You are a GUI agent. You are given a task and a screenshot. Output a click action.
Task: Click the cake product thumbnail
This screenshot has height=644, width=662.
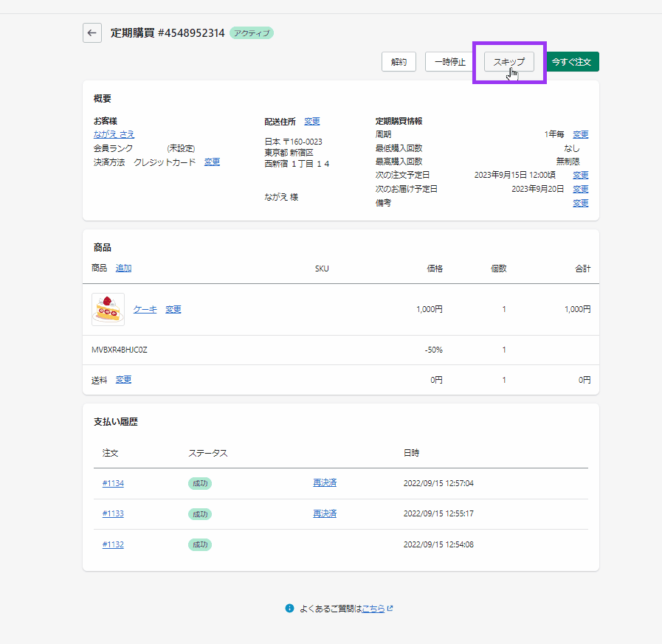coord(108,309)
